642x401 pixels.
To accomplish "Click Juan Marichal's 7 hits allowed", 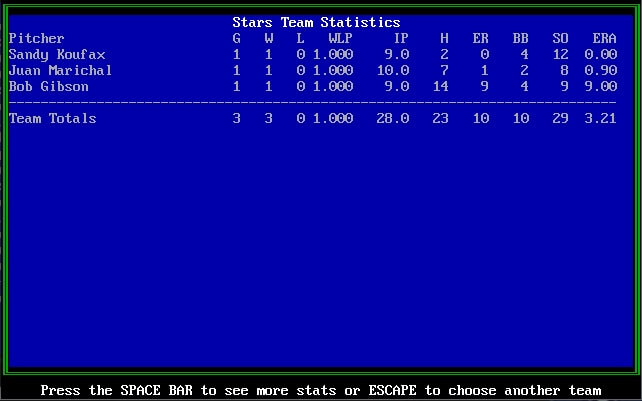I will (444, 70).
